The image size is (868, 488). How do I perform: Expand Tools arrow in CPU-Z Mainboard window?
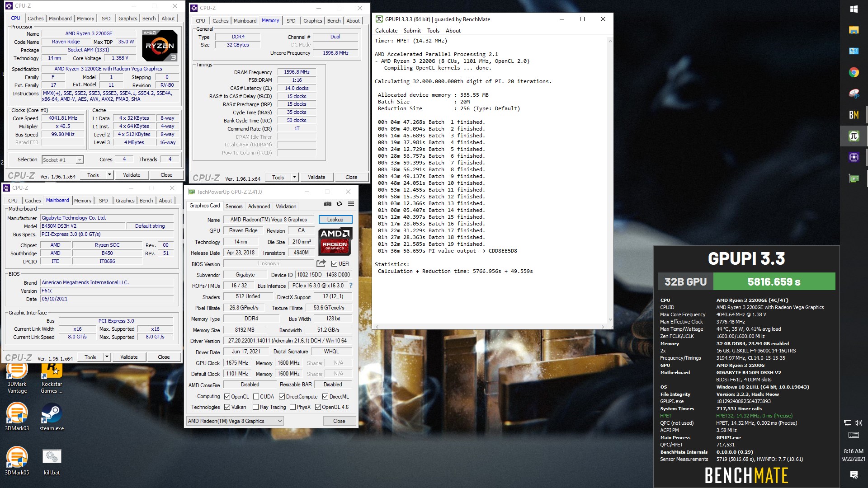[107, 357]
